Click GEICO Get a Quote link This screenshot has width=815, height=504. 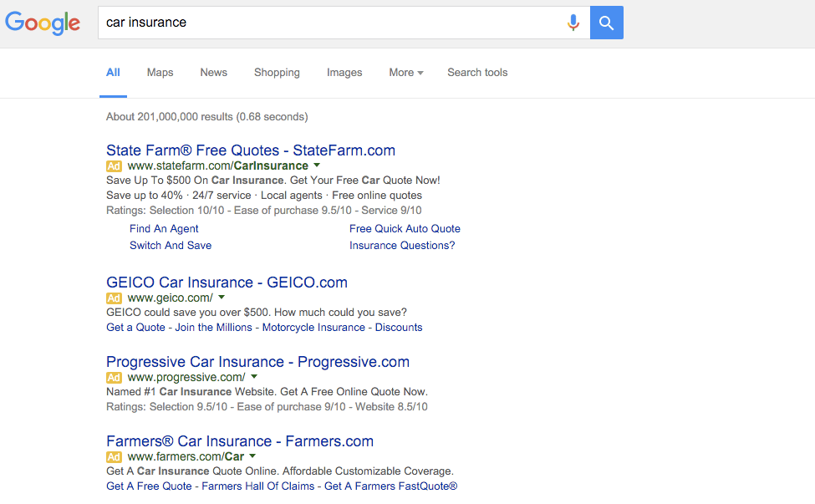pyautogui.click(x=135, y=328)
